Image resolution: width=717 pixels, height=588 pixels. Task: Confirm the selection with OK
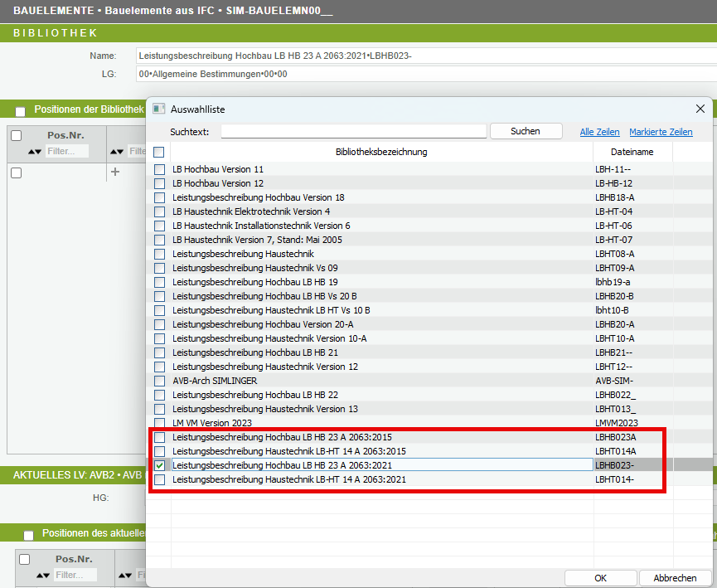pos(600,578)
